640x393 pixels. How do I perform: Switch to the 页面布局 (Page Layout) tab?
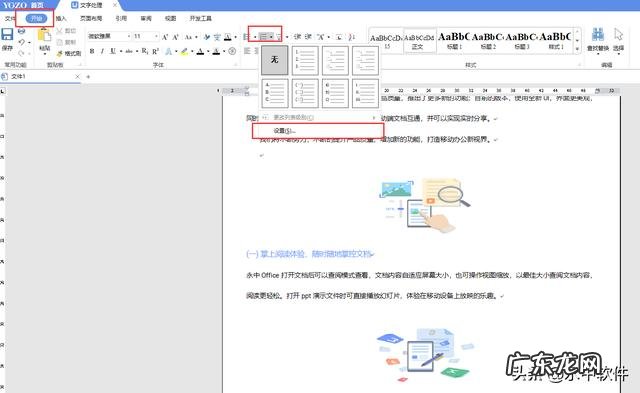pyautogui.click(x=91, y=18)
